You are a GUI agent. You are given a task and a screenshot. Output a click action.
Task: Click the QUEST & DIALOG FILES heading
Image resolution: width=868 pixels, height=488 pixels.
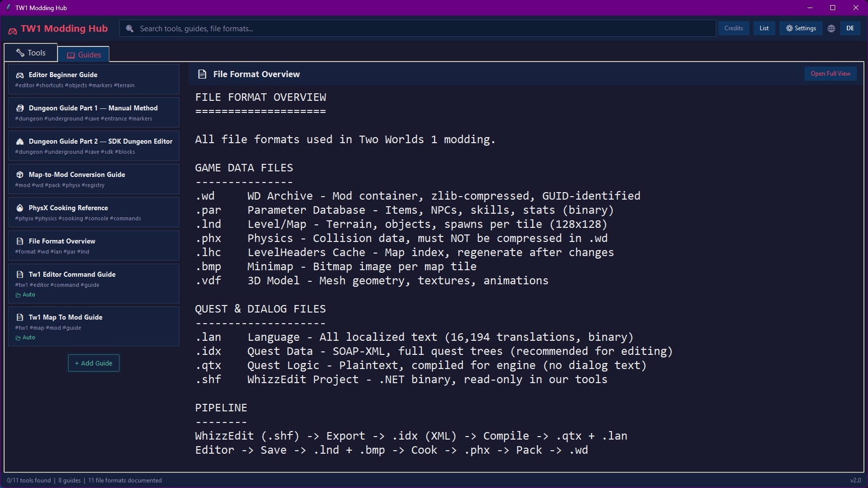coord(261,309)
